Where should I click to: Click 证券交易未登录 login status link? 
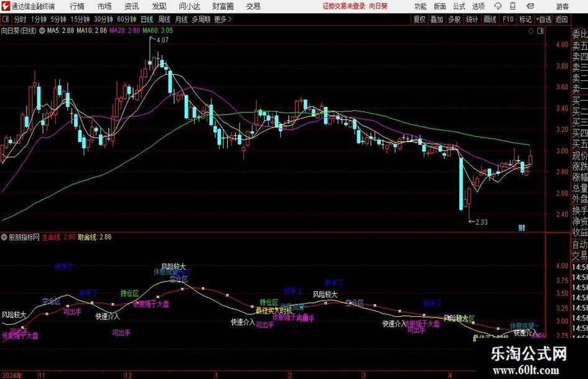click(x=344, y=6)
